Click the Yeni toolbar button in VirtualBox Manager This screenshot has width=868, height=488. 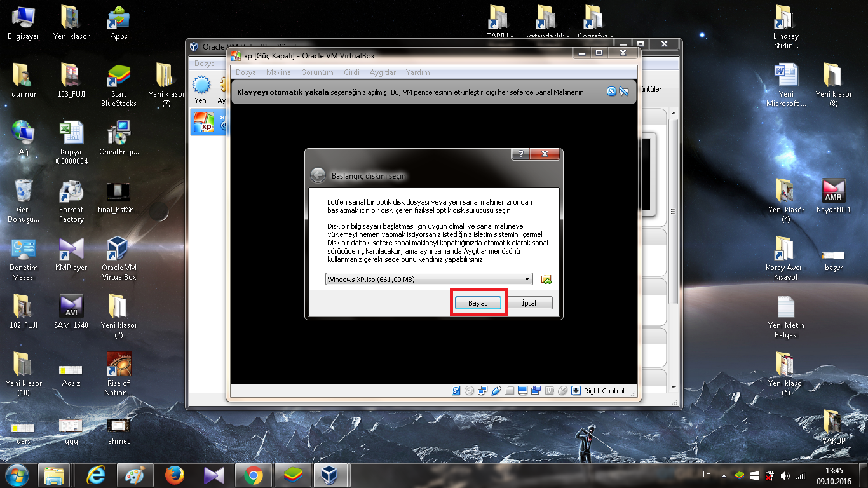[x=201, y=89]
